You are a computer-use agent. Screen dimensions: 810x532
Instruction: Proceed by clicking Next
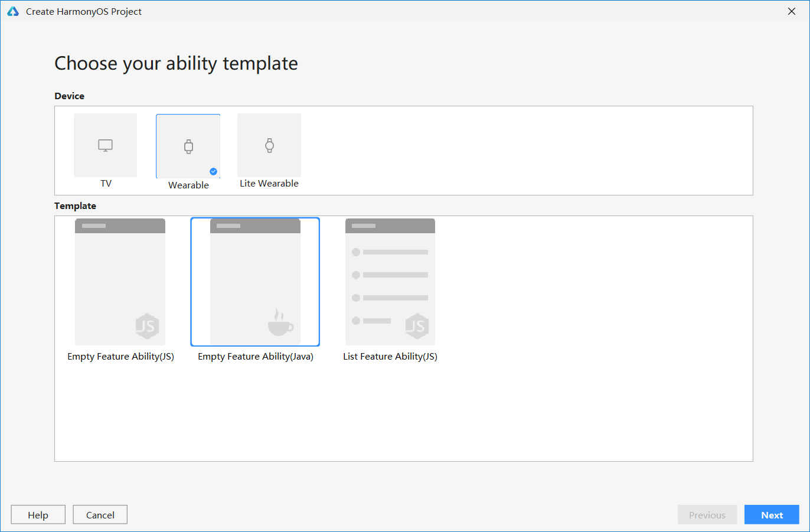[x=772, y=514]
